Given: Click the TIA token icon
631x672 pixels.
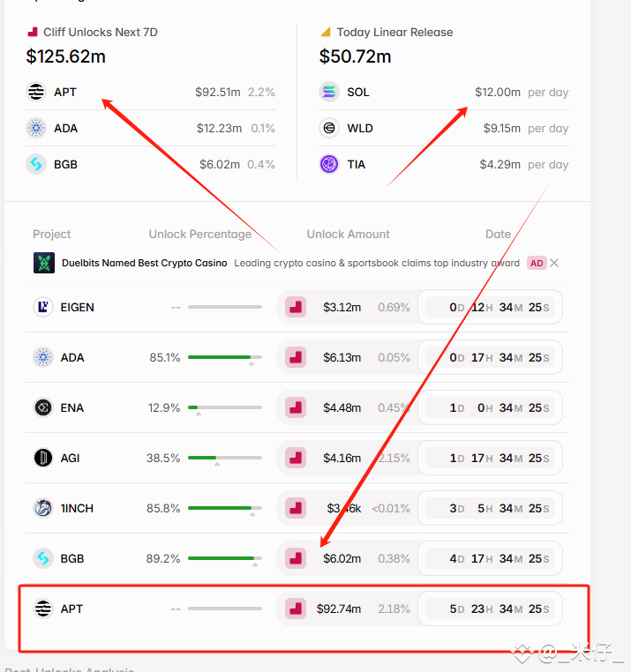Looking at the screenshot, I should pos(329,164).
